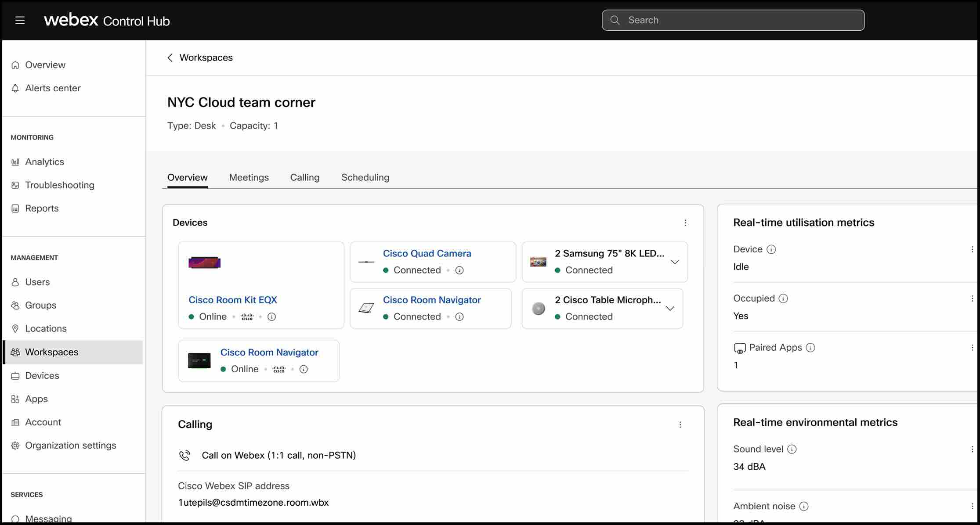
Task: Click the Locations pin icon
Action: 15,329
